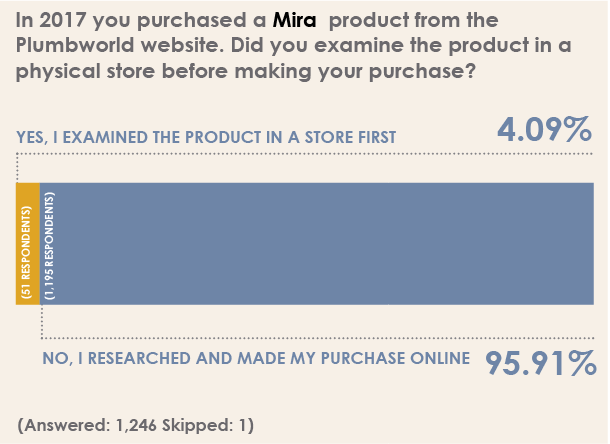Select the 4.09% percentage figure

[544, 130]
